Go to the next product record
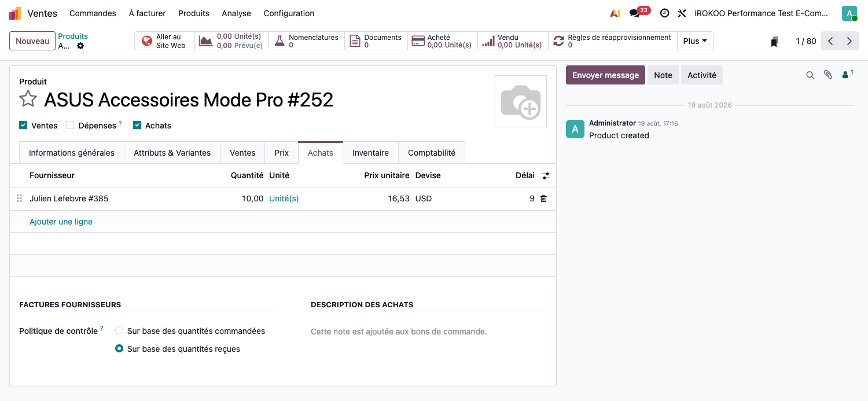Image resolution: width=868 pixels, height=401 pixels. (849, 41)
